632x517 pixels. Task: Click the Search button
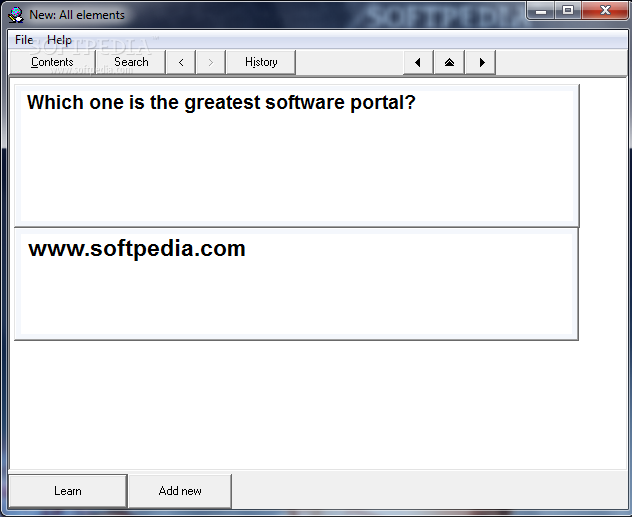click(x=131, y=62)
